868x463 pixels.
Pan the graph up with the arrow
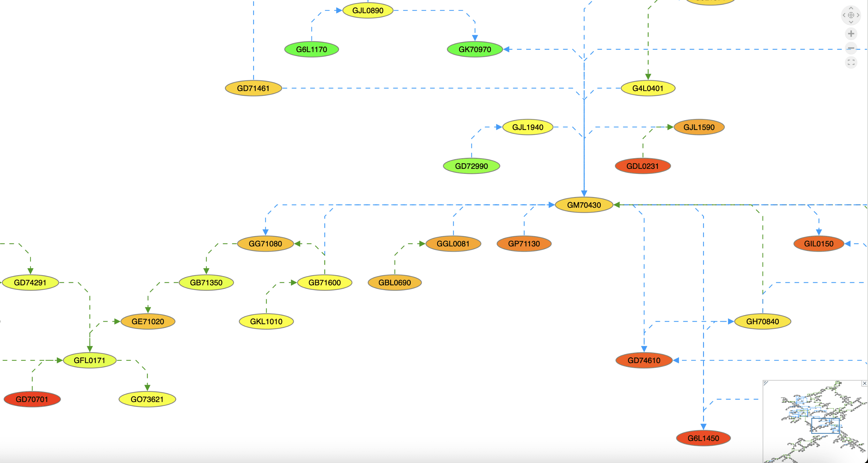(851, 8)
